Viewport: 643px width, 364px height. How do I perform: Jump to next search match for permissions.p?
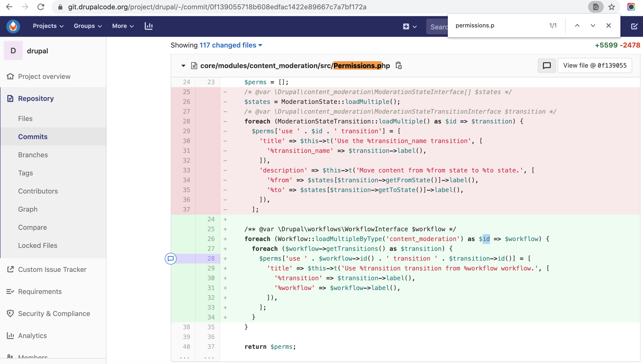tap(593, 25)
